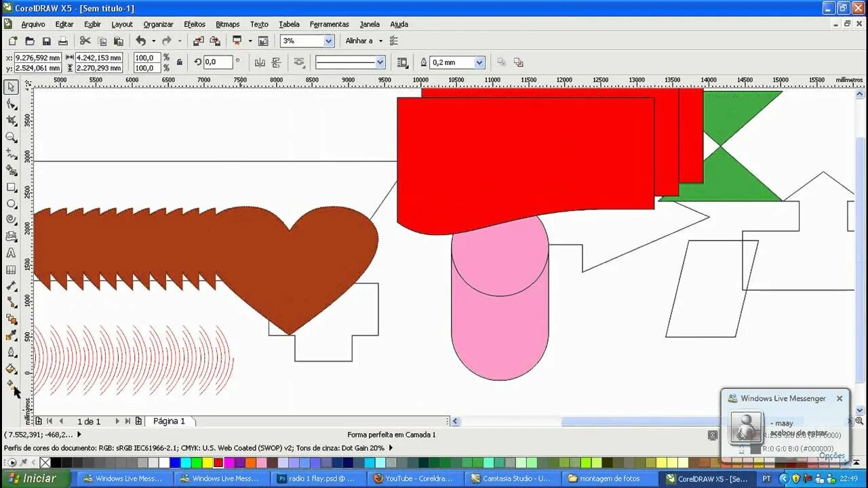Image resolution: width=868 pixels, height=488 pixels.
Task: Select the Eyedropper tool
Action: 11,336
